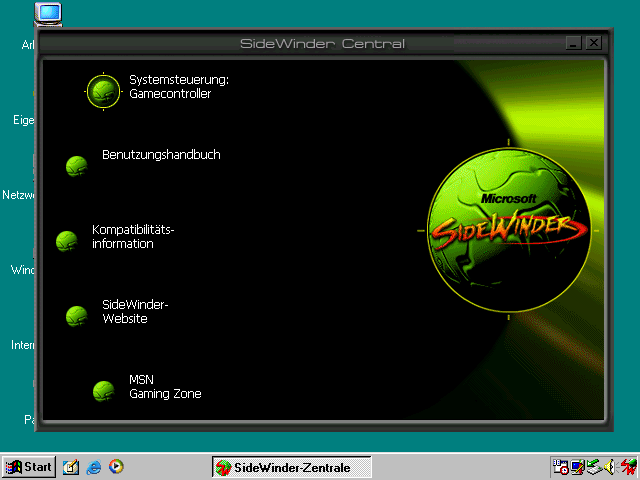Viewport: 640px width, 480px height.
Task: Click the green globe beside Kompatibilitäts-information
Action: click(x=67, y=241)
